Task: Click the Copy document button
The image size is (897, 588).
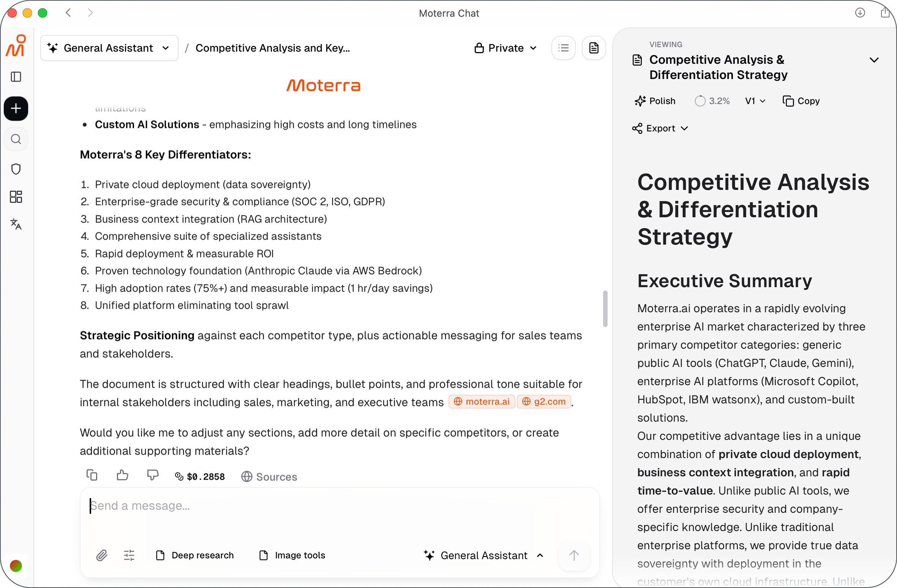Action: point(801,101)
